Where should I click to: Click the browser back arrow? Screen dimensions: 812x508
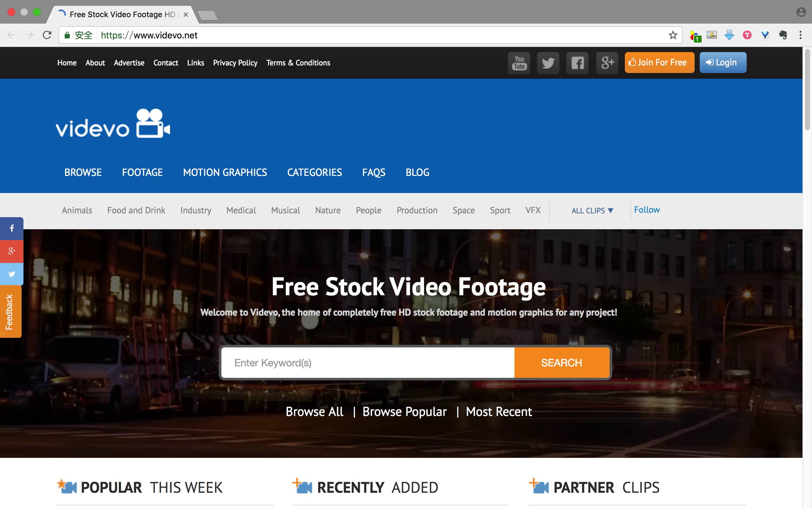tap(11, 35)
